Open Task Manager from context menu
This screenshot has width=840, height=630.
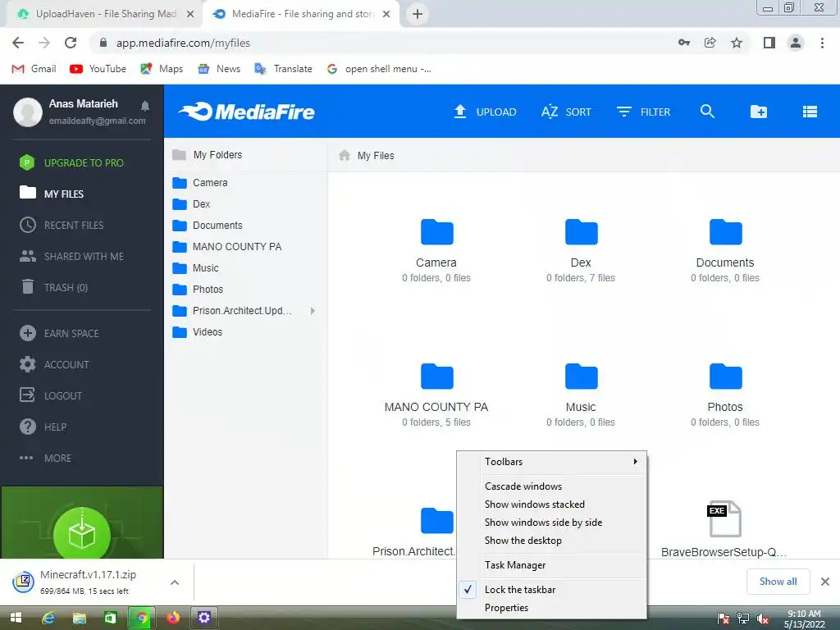coord(552,565)
